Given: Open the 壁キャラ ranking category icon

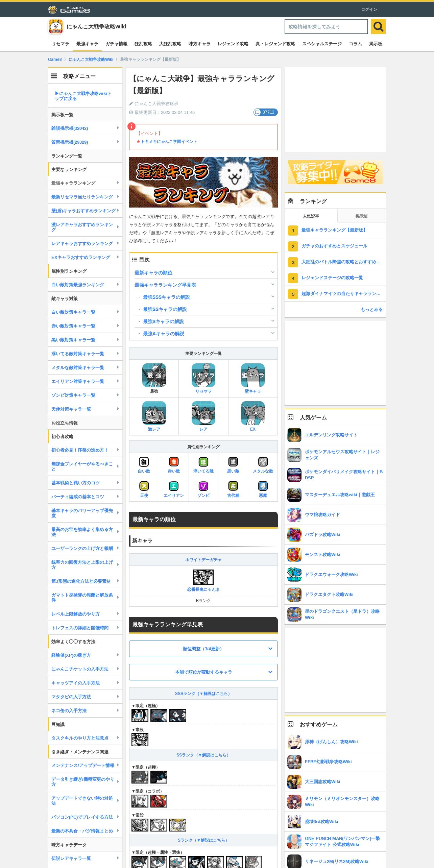Looking at the screenshot, I should coord(253,375).
